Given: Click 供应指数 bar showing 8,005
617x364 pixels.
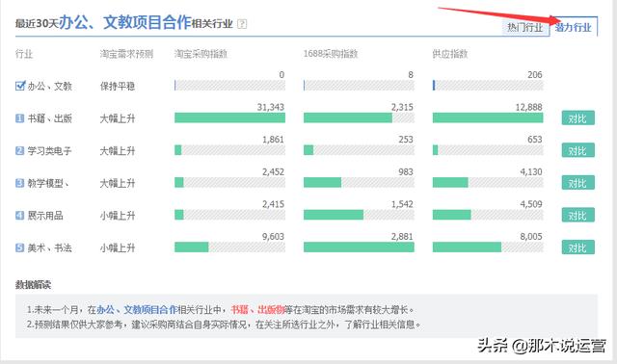Looking at the screenshot, I should 488,247.
